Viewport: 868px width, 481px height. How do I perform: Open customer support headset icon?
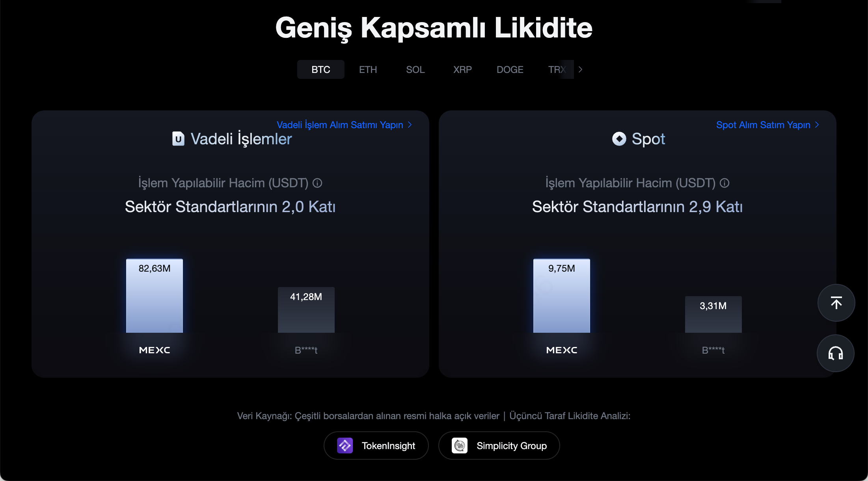pos(836,353)
